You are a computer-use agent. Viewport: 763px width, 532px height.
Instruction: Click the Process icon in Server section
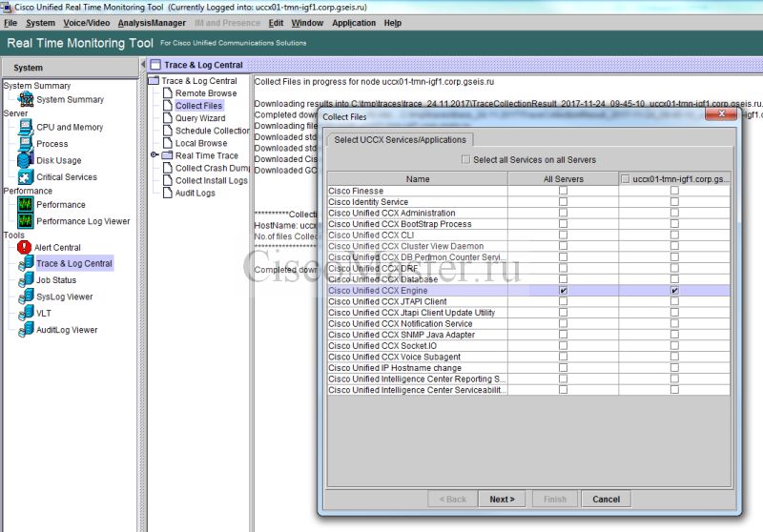(26, 143)
